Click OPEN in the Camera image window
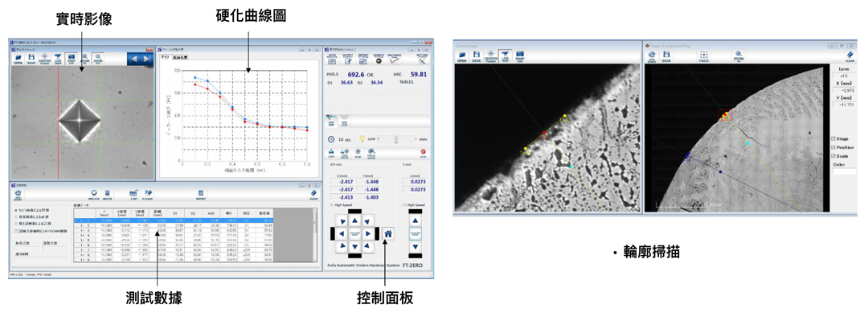Screen dimensions: 868x317 [461, 56]
